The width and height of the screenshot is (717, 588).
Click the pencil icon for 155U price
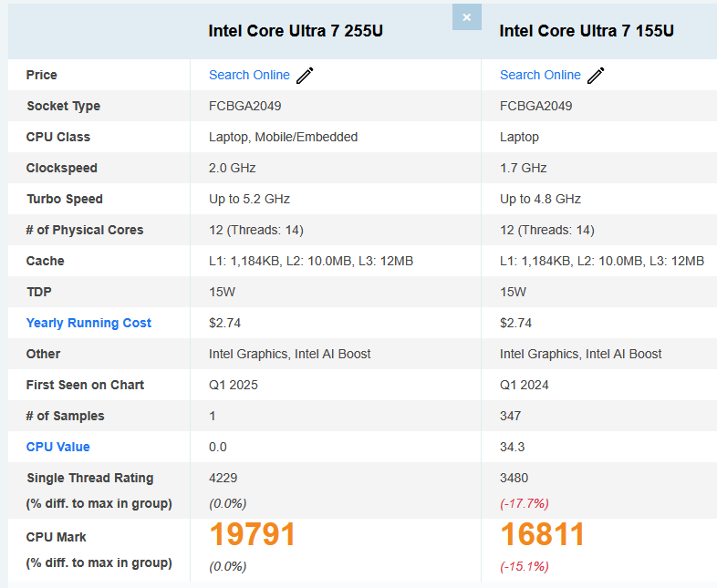596,76
